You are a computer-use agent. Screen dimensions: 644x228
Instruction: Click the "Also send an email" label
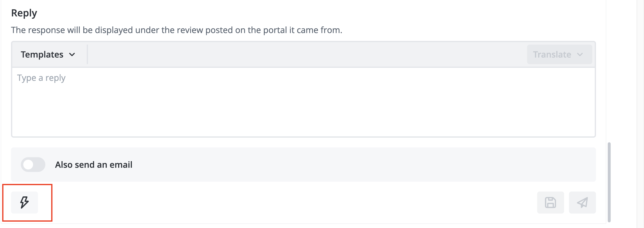pyautogui.click(x=94, y=165)
